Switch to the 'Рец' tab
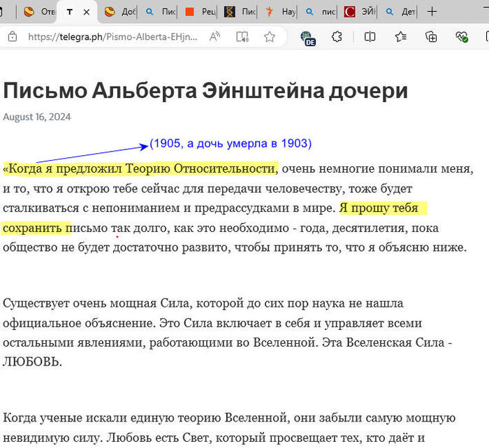 [x=200, y=12]
